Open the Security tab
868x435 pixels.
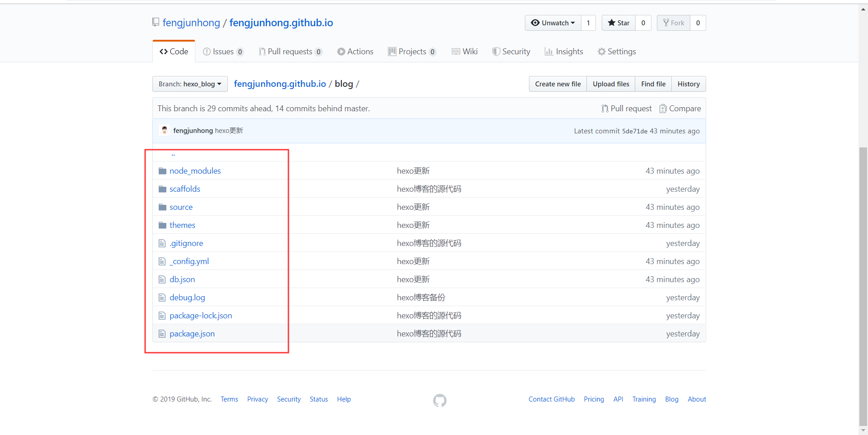pos(511,52)
